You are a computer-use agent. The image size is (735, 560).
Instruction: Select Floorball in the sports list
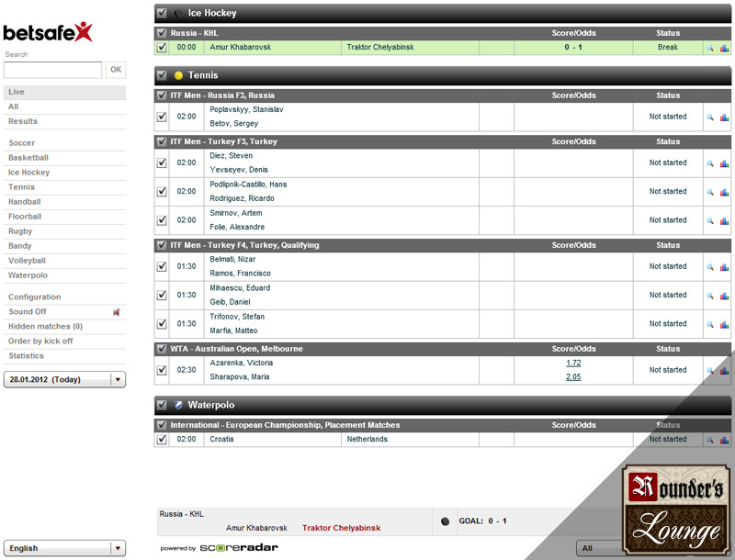[x=64, y=217]
